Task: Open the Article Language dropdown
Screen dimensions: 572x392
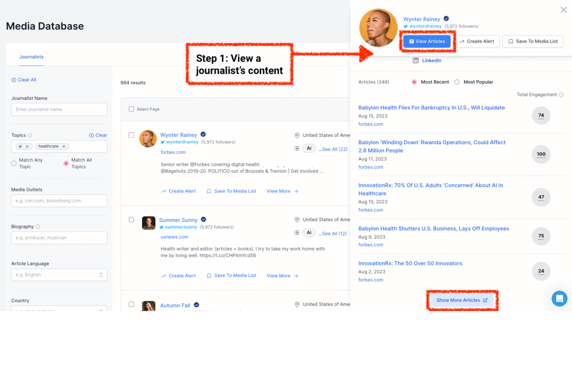Action: pos(59,275)
